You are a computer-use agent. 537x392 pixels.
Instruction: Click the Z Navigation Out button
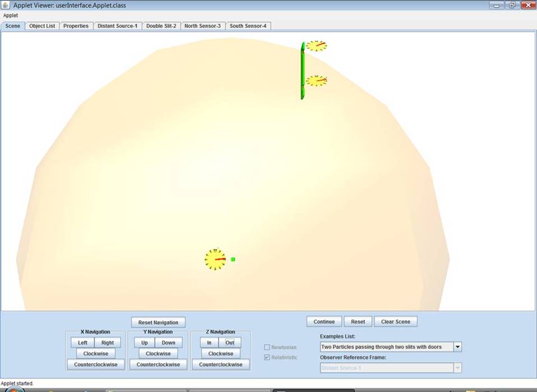tap(230, 342)
